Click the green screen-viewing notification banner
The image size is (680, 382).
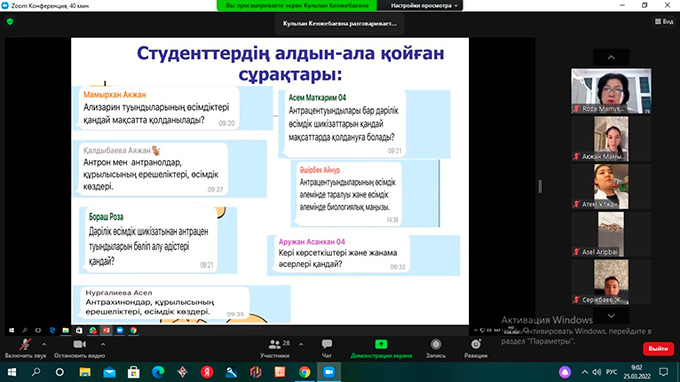pyautogui.click(x=297, y=6)
